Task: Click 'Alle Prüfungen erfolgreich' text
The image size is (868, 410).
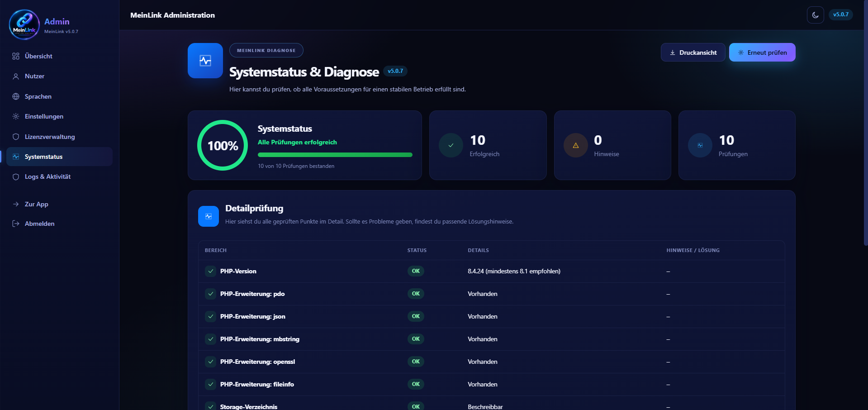Action: point(297,142)
